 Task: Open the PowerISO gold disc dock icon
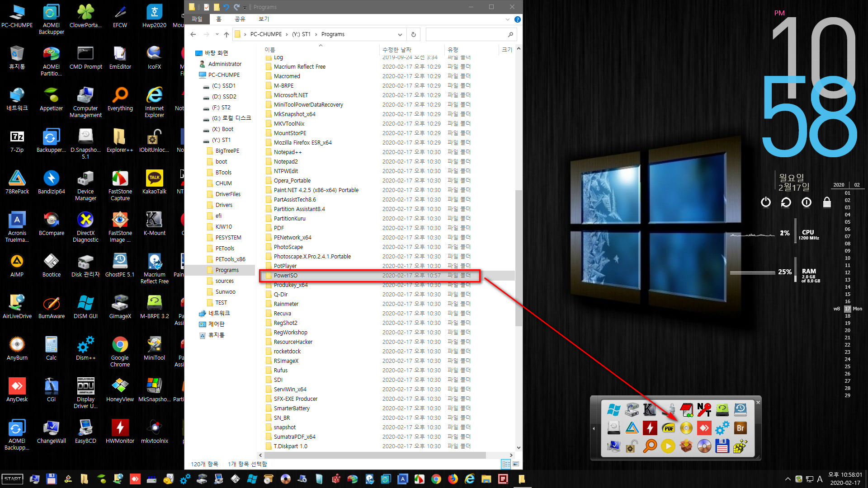(686, 428)
